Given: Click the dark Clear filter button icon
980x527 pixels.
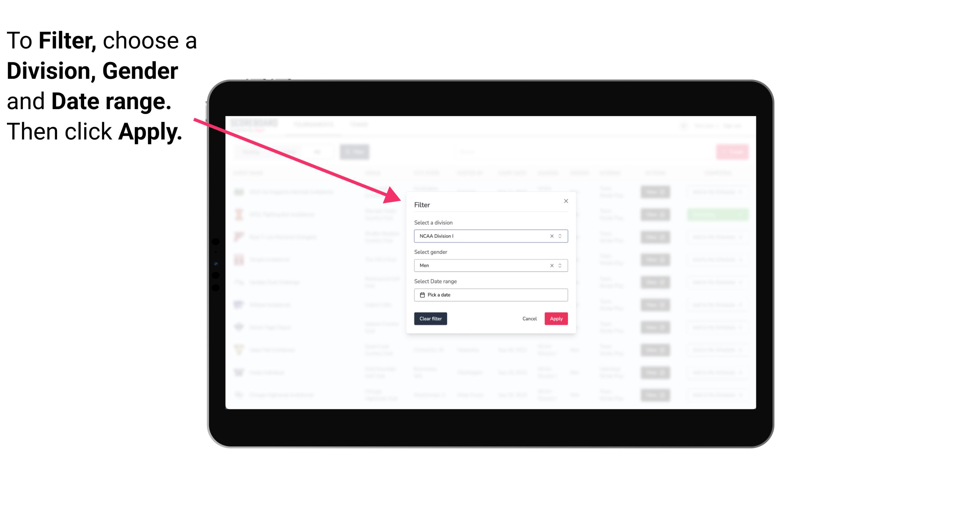Looking at the screenshot, I should coord(431,319).
